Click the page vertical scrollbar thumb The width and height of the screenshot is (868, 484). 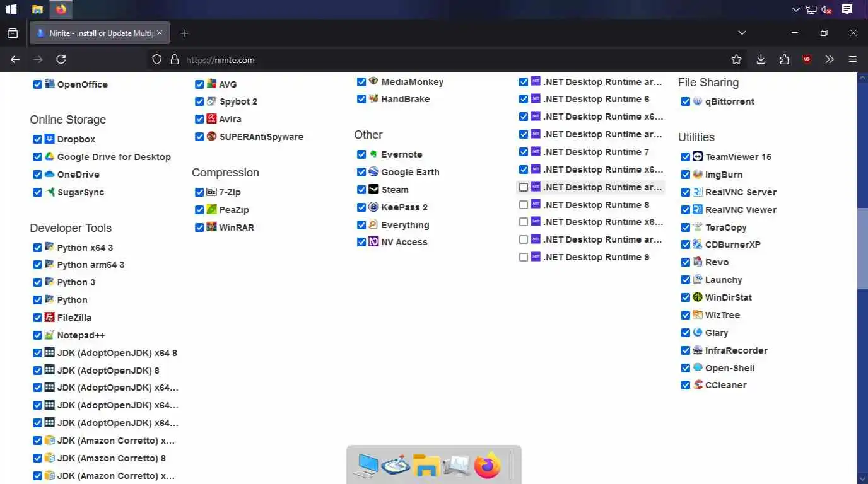pyautogui.click(x=863, y=248)
